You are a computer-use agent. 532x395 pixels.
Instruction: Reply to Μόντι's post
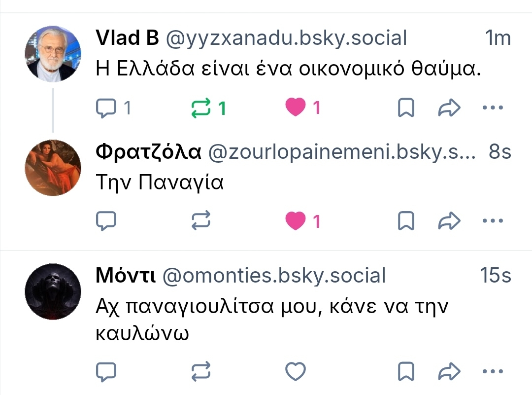(x=106, y=371)
